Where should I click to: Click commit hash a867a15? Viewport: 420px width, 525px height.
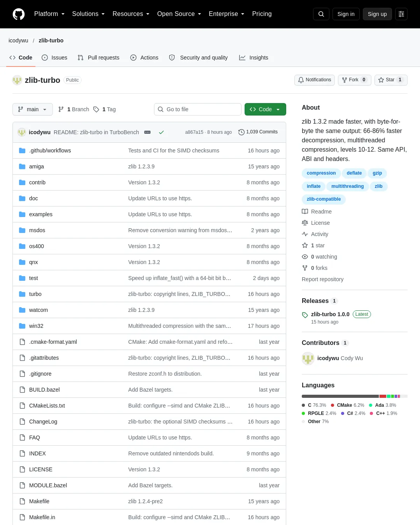(194, 132)
